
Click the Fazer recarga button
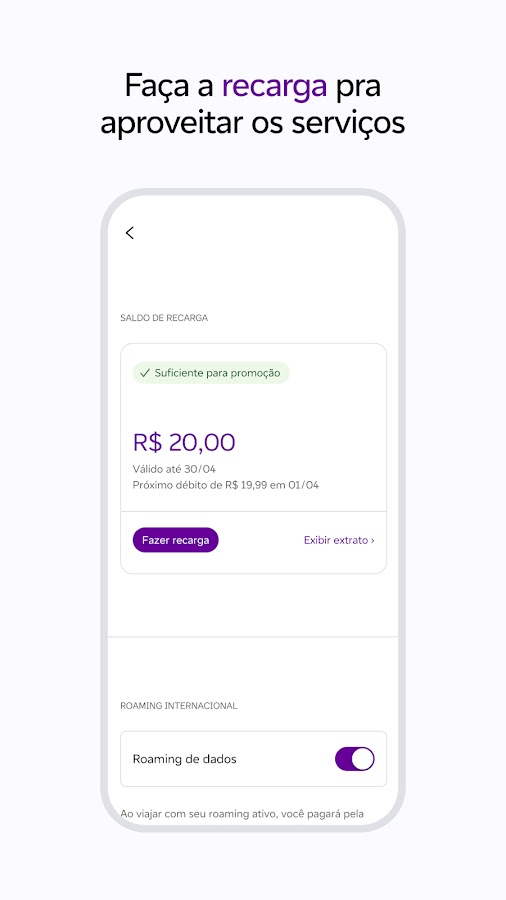(x=176, y=540)
